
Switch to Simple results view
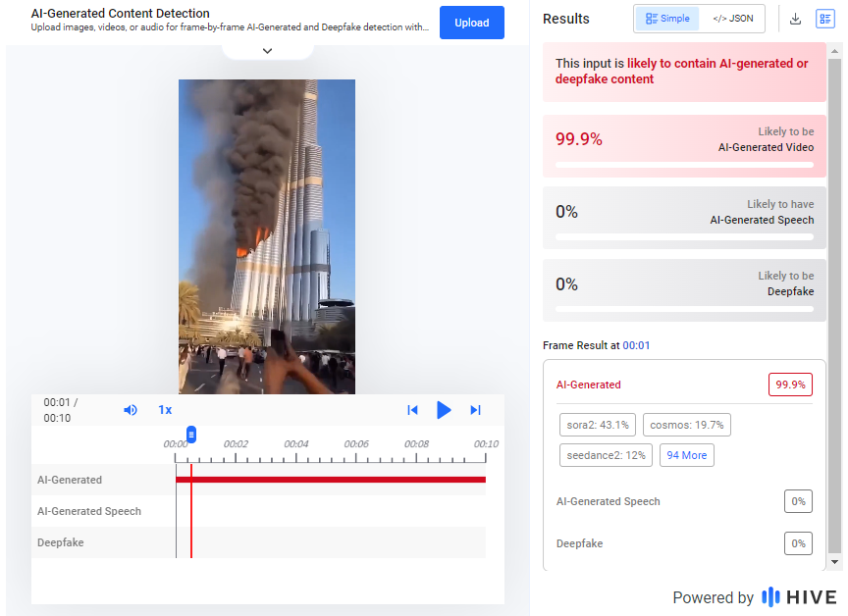667,19
